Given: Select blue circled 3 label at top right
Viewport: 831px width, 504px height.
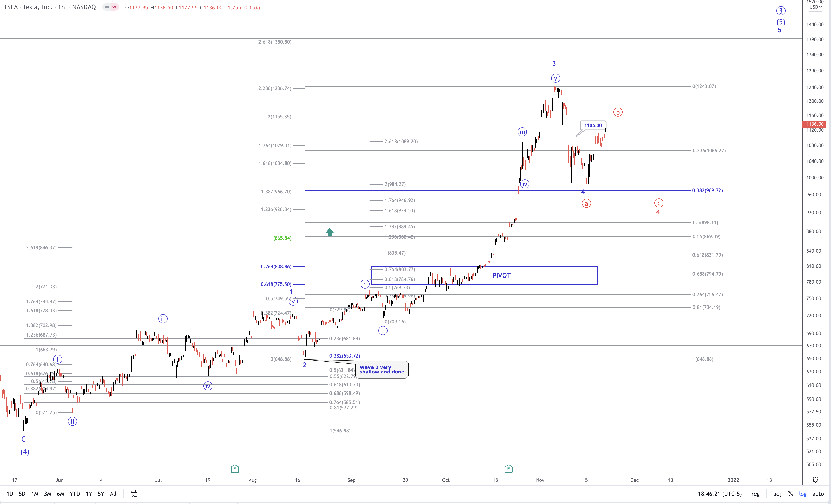Looking at the screenshot, I should [x=780, y=11].
